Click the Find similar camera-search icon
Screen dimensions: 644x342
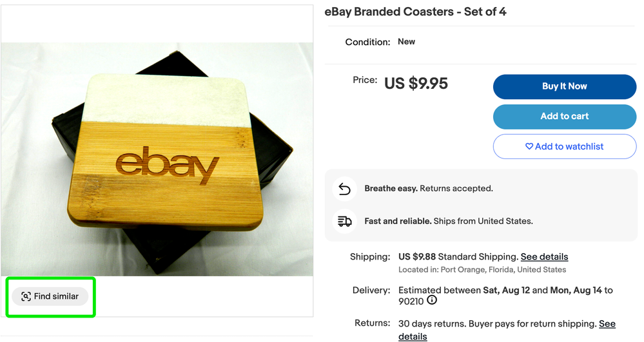26,296
